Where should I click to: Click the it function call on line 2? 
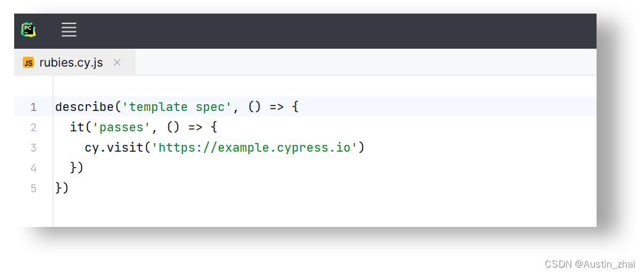point(77,128)
